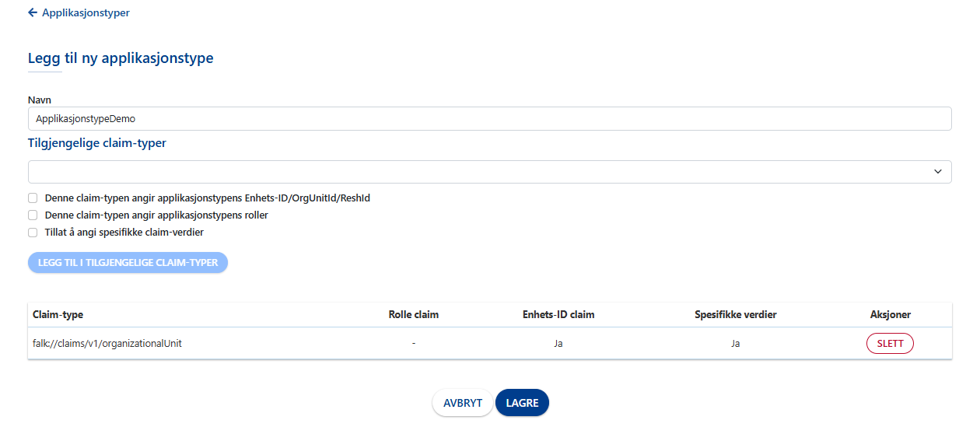This screenshot has height=434, width=980.
Task: Delete the organizationalUnit claim with SLETT
Action: [x=890, y=343]
